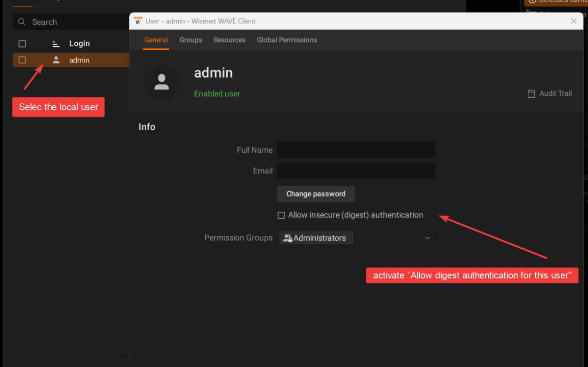Click the Change password button
588x367 pixels.
(316, 194)
